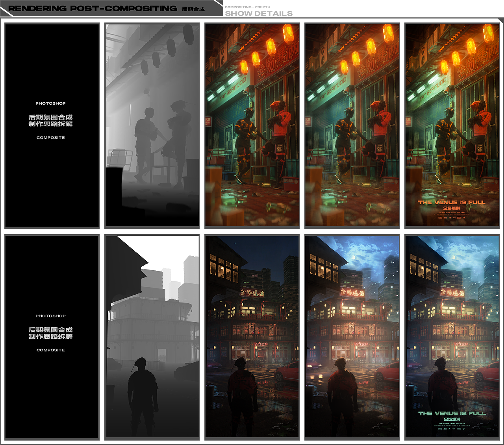Click the RENDERING POST-COMPOSITING header title
The image size is (504, 445).
93,8
